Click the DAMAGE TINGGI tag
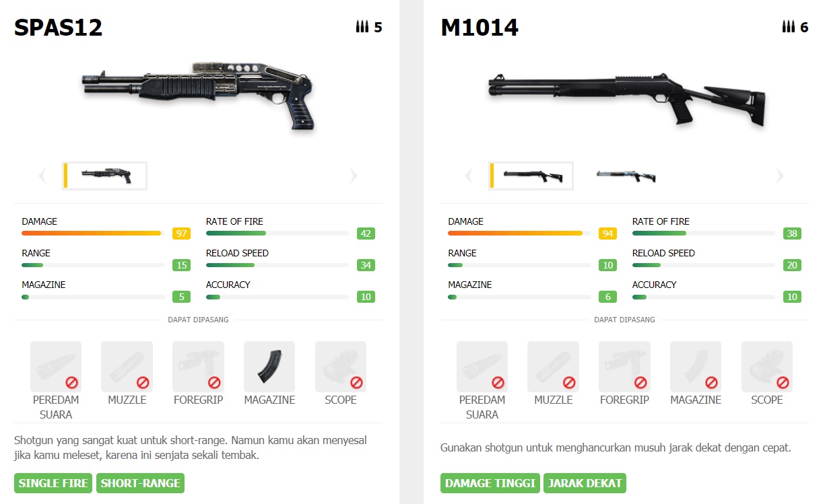Viewport: 823px width, 504px height. (x=490, y=483)
